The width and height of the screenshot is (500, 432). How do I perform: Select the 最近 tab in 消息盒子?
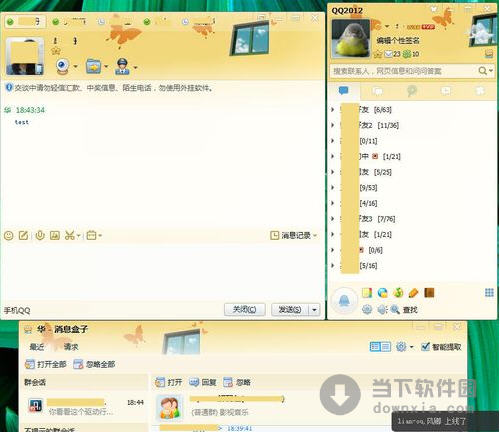pyautogui.click(x=37, y=347)
